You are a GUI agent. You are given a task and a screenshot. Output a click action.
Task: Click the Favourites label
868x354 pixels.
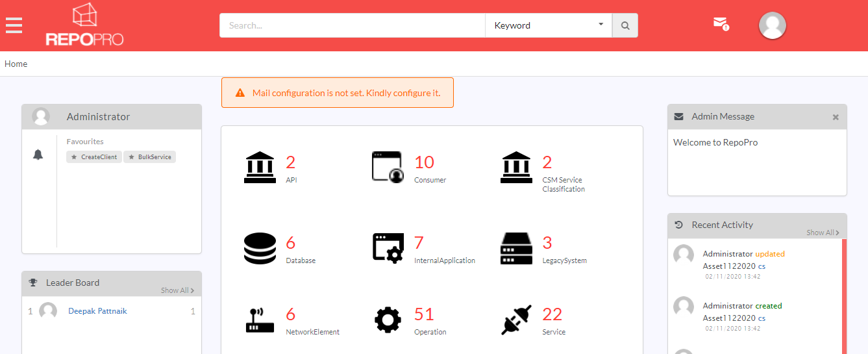85,142
